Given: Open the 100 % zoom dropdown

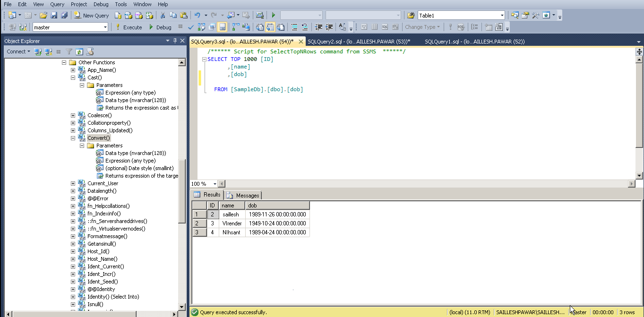Looking at the screenshot, I should [x=215, y=184].
